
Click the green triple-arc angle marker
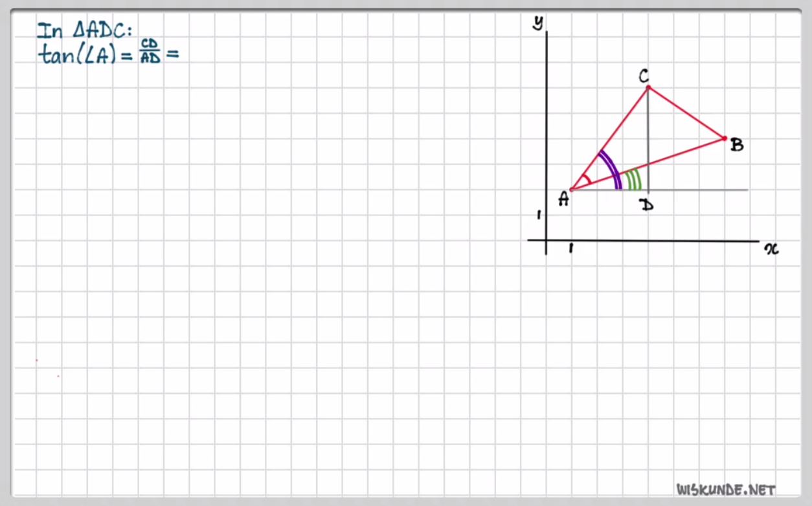pyautogui.click(x=633, y=179)
